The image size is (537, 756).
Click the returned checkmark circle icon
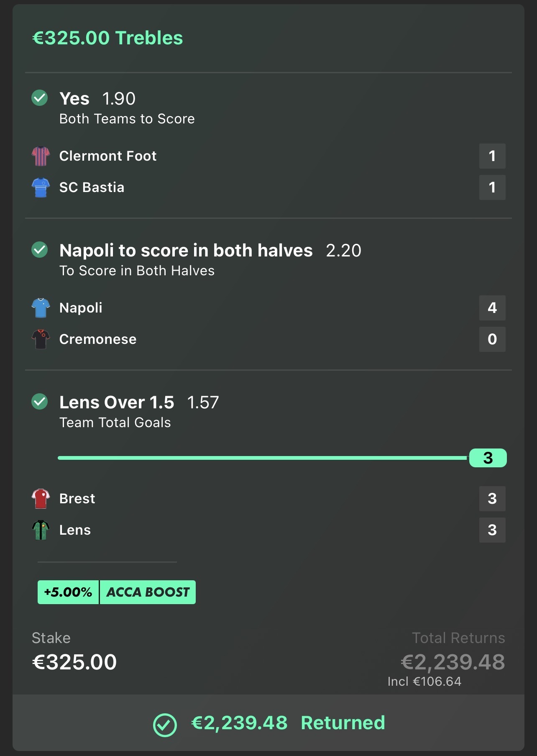165,725
